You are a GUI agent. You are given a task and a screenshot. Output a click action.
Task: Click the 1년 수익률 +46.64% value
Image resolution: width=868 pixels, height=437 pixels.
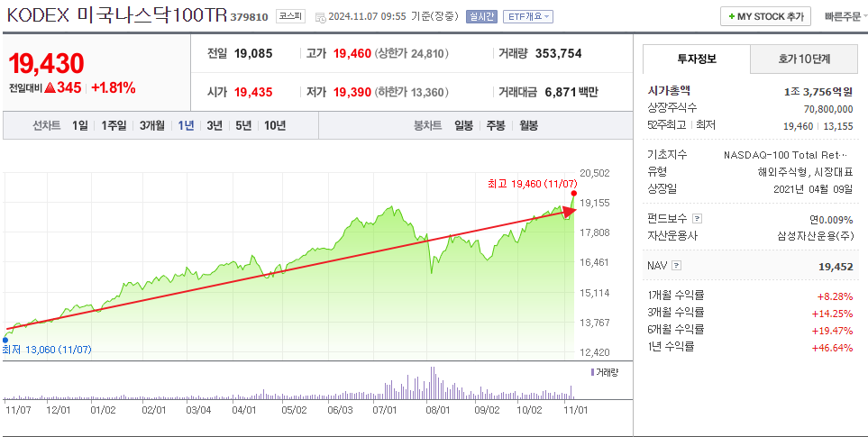pyautogui.click(x=832, y=348)
